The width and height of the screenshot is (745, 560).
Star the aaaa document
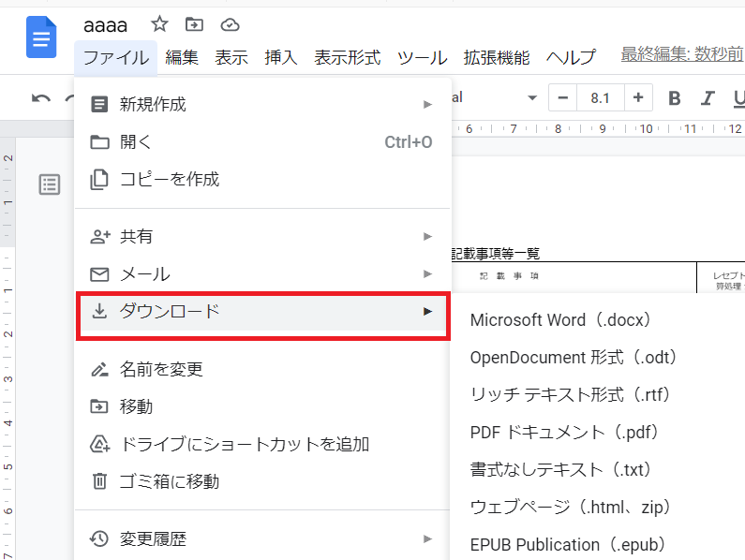[159, 23]
